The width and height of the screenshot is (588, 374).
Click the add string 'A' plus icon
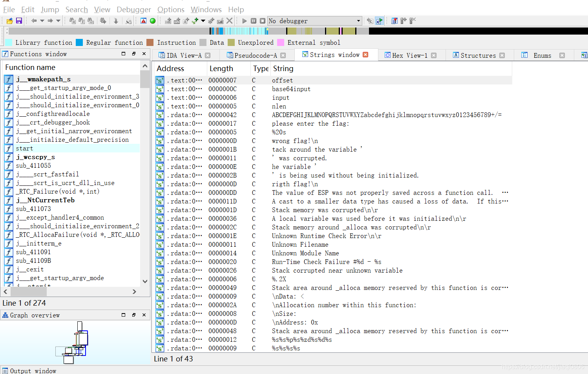pos(186,21)
